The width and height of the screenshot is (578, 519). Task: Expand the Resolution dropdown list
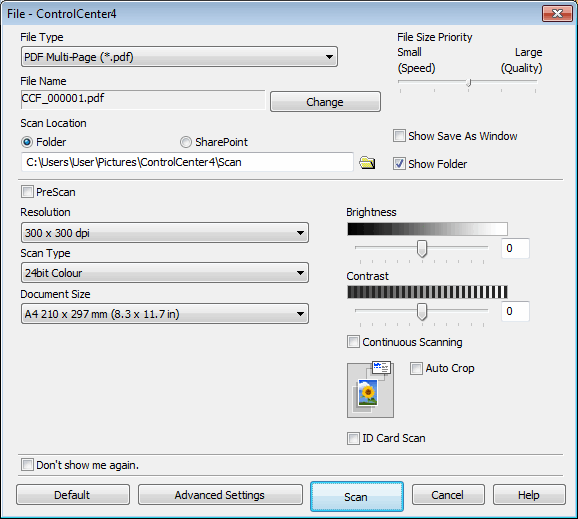click(165, 233)
